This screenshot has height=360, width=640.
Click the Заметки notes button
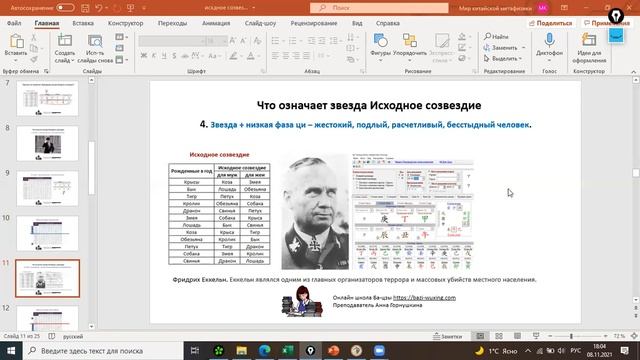click(x=447, y=336)
